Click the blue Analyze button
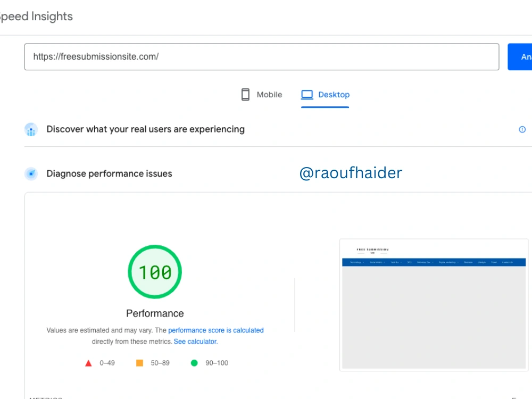532x399 pixels. pyautogui.click(x=520, y=57)
